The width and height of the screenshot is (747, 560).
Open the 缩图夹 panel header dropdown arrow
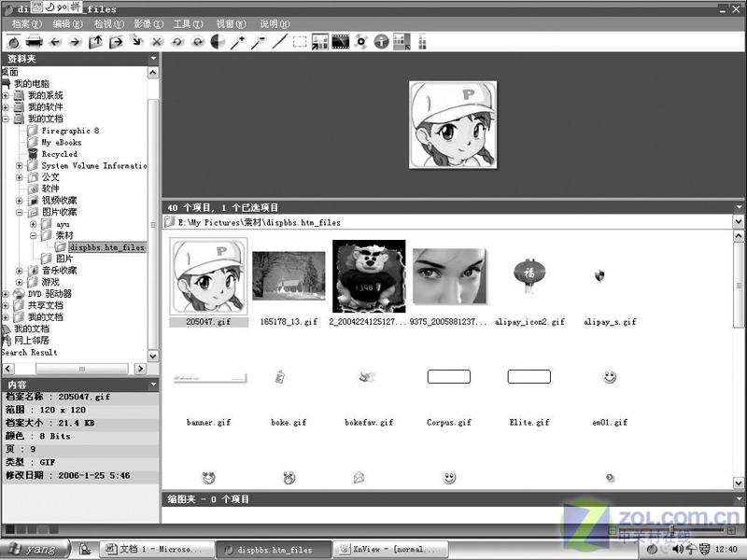[x=739, y=499]
